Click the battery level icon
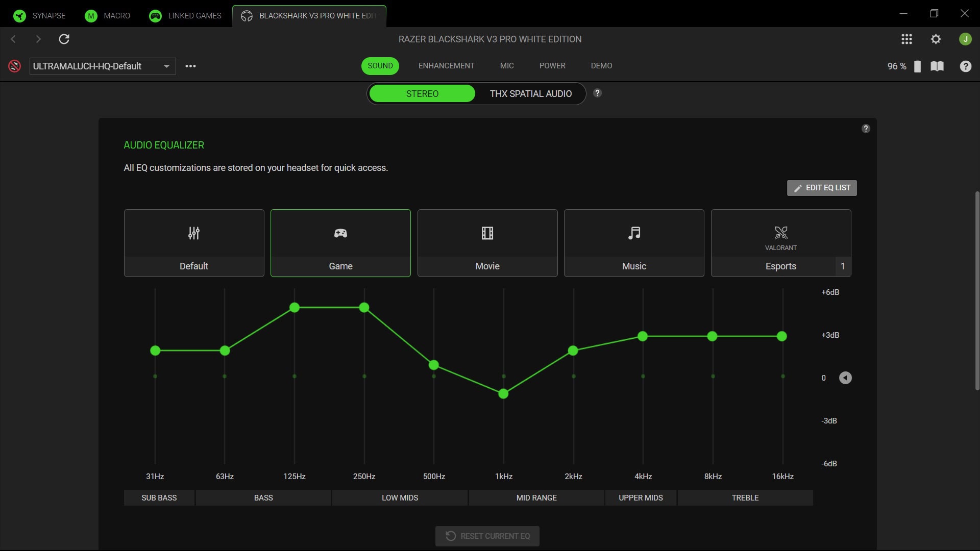The image size is (980, 551). [917, 66]
